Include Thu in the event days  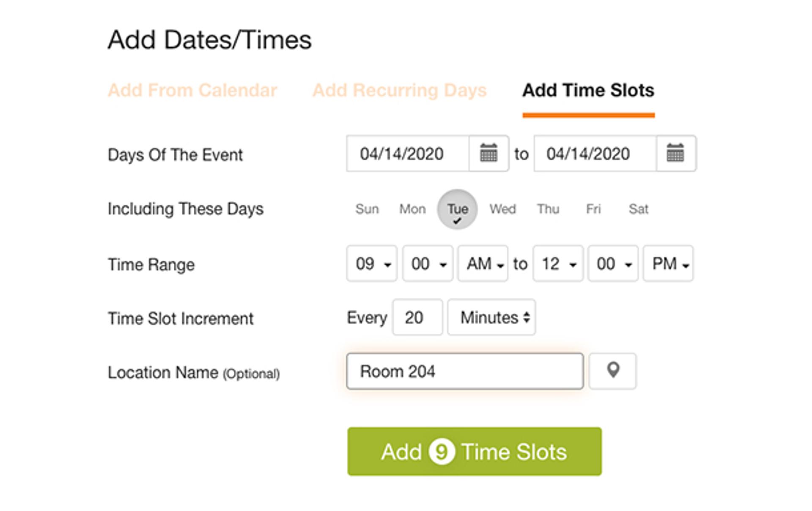click(548, 209)
